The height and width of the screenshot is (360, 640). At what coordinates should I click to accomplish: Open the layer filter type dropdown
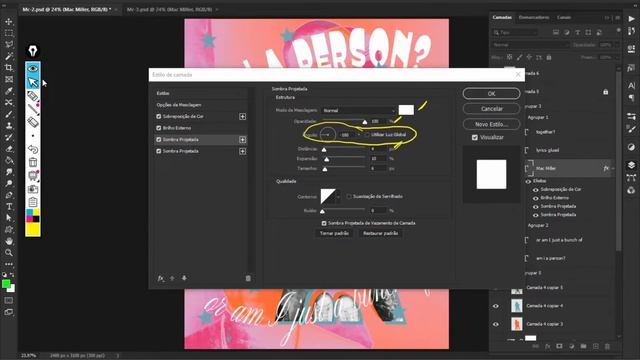[x=515, y=32]
